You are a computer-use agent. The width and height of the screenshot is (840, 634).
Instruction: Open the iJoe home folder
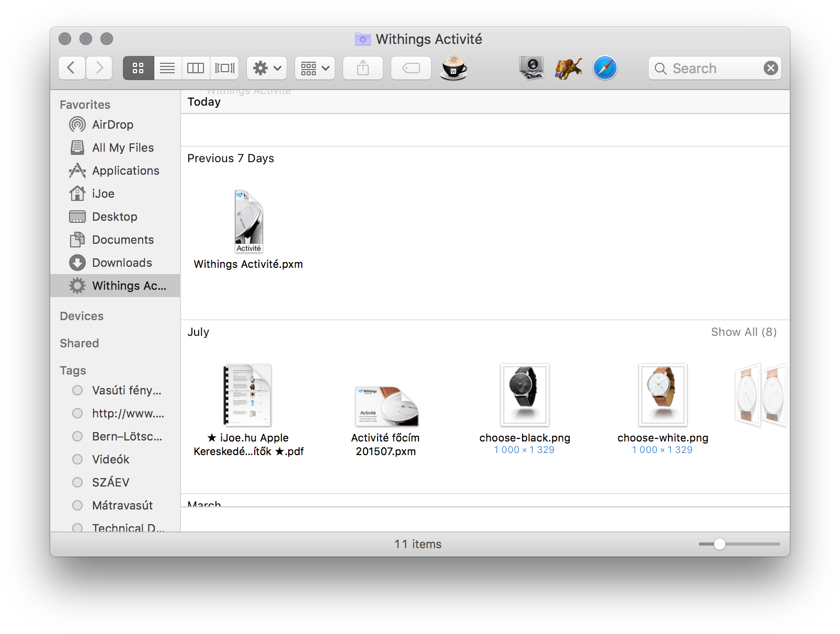click(x=115, y=194)
